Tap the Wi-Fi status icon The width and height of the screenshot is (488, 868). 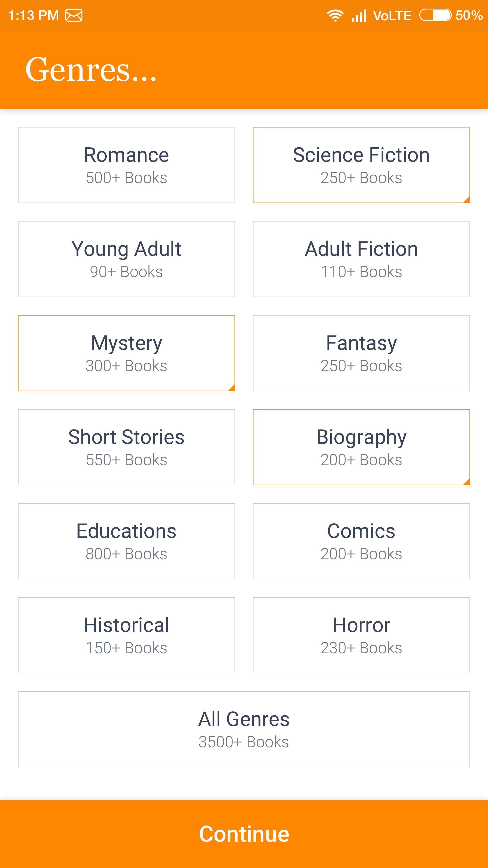click(335, 16)
